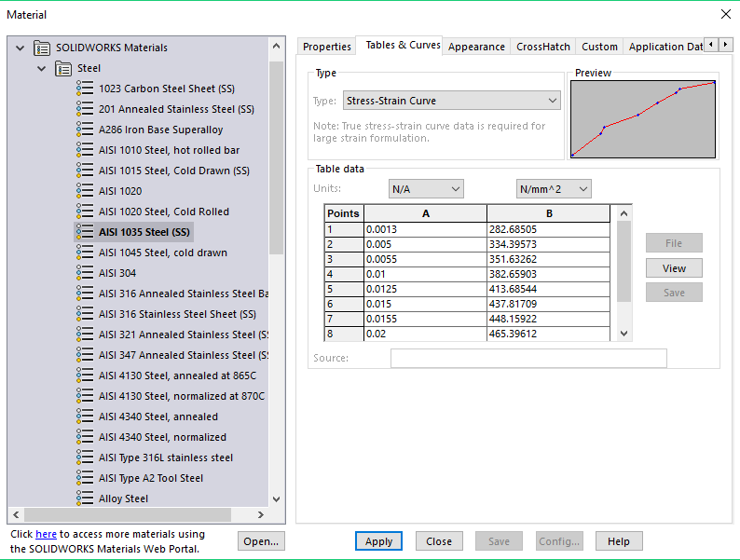Click the material tree horizontal scroll-right arrow
The width and height of the screenshot is (740, 560).
261,514
